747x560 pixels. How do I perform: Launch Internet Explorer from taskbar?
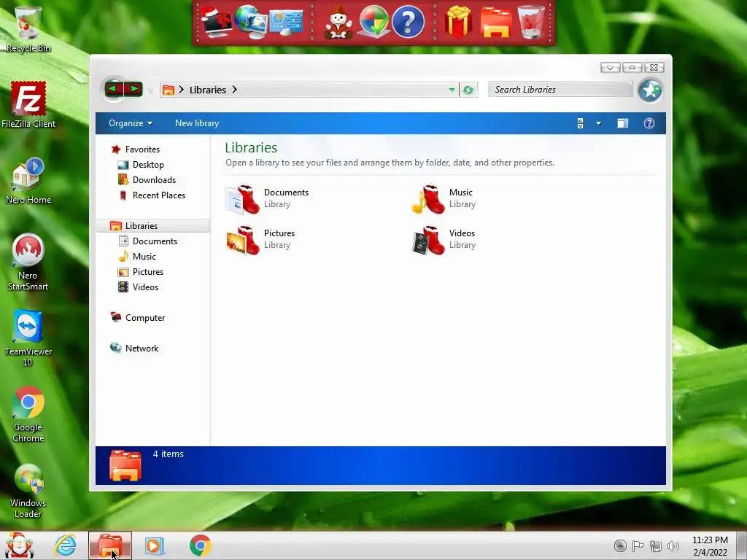point(65,545)
